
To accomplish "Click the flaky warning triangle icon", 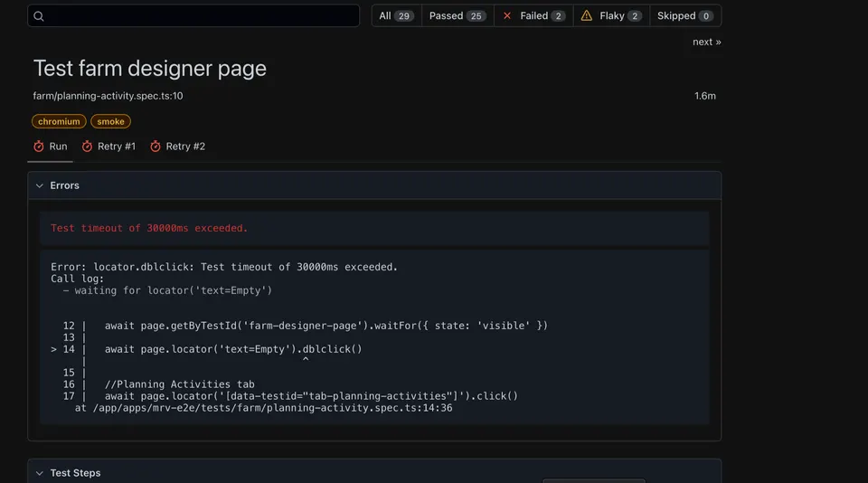I will [586, 15].
